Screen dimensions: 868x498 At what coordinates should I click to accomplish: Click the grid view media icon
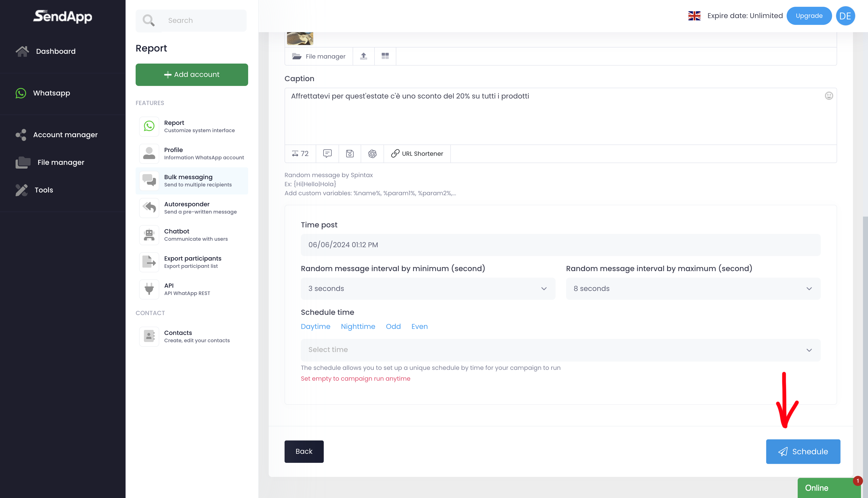(x=385, y=56)
